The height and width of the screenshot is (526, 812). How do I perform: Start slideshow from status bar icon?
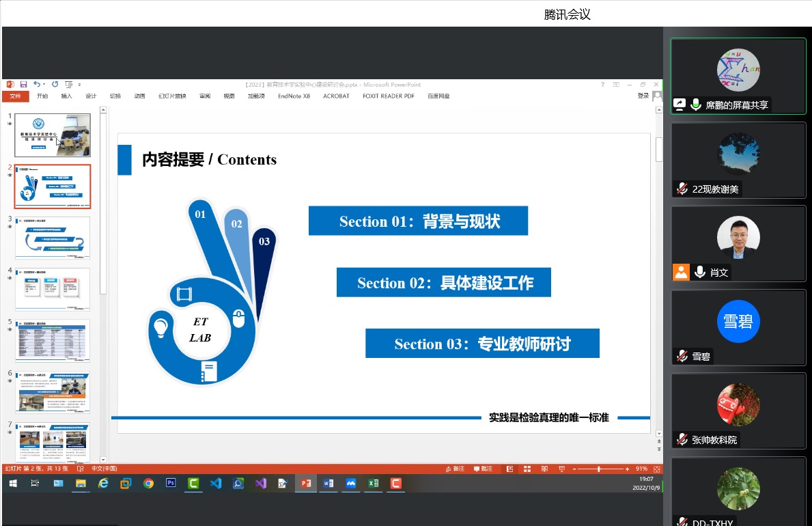(x=561, y=469)
